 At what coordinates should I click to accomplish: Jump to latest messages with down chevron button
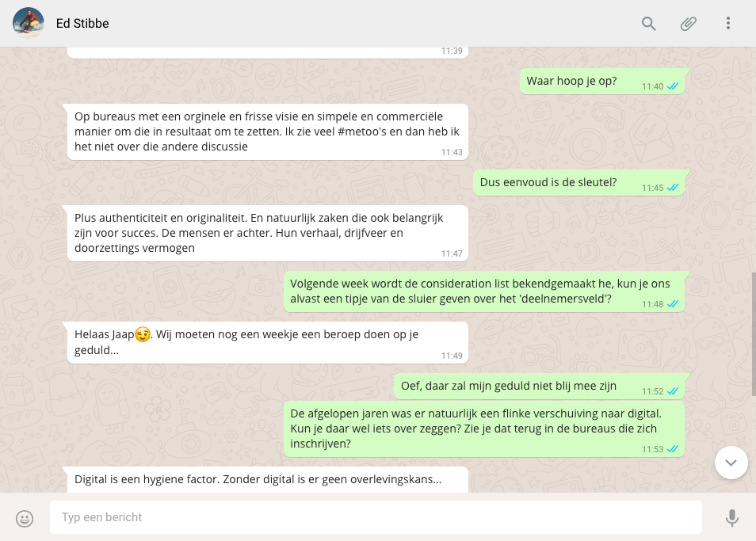[731, 463]
